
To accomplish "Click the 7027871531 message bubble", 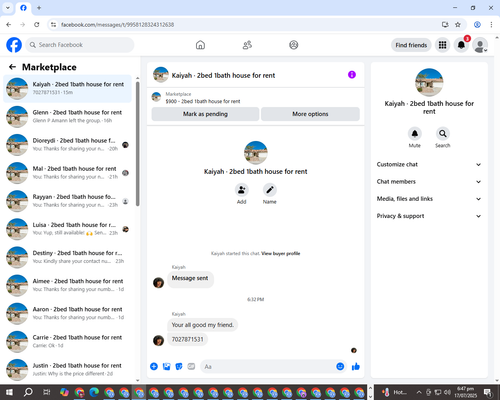I will tap(187, 339).
